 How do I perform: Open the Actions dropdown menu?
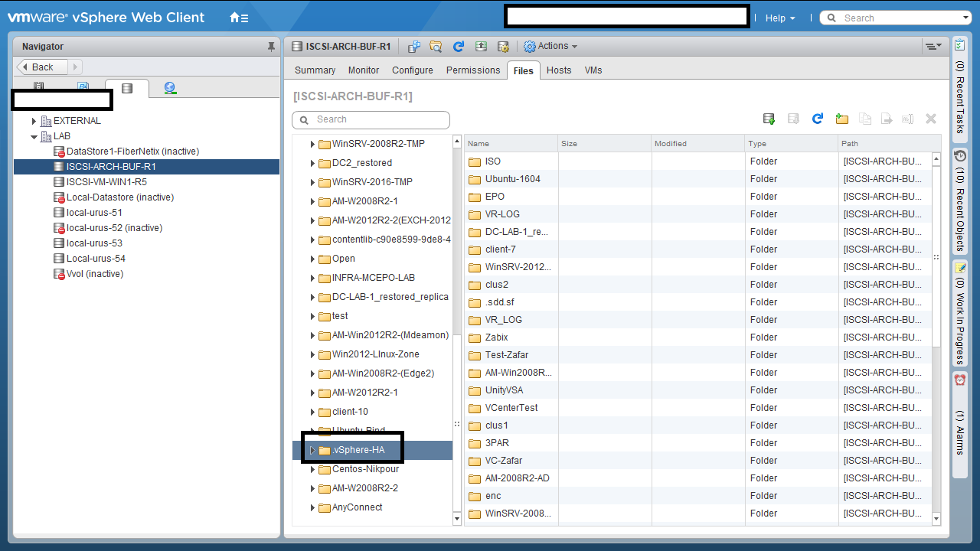tap(550, 47)
